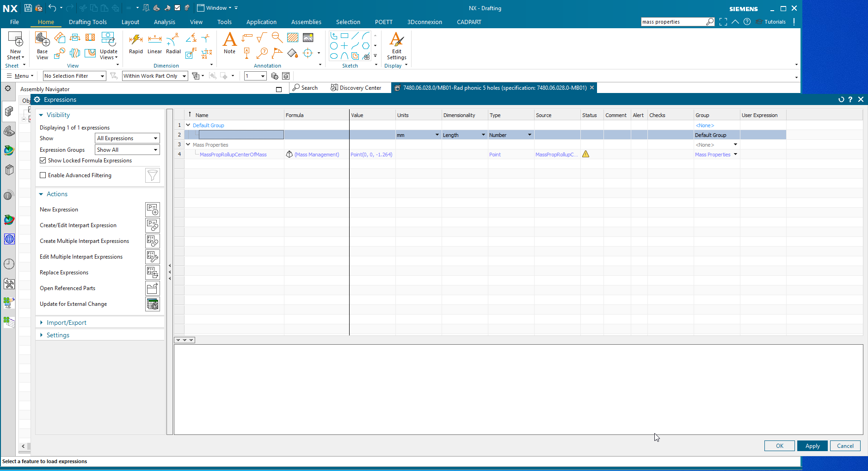The height and width of the screenshot is (471, 868).
Task: Reset the Expressions dialog with reset icon
Action: point(841,99)
